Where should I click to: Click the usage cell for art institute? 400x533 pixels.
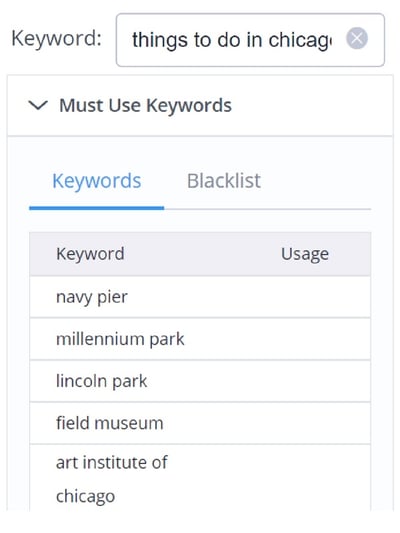pos(305,479)
